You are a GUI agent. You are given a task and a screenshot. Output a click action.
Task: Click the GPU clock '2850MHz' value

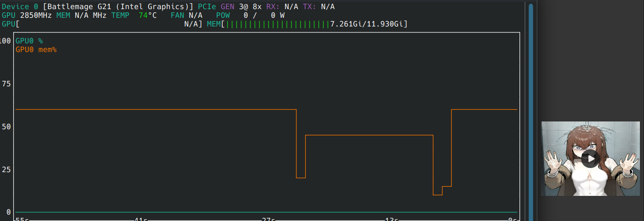(x=36, y=15)
